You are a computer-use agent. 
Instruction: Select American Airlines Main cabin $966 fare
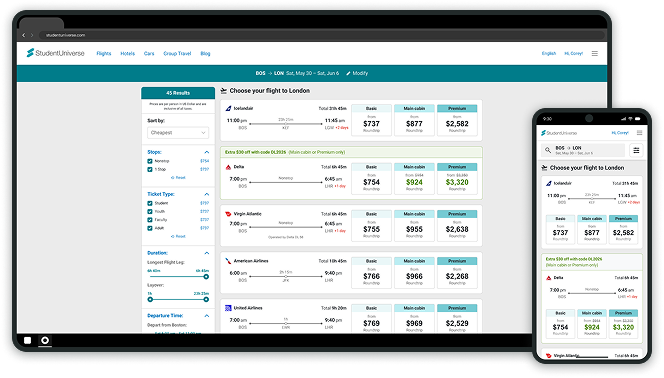(x=414, y=273)
